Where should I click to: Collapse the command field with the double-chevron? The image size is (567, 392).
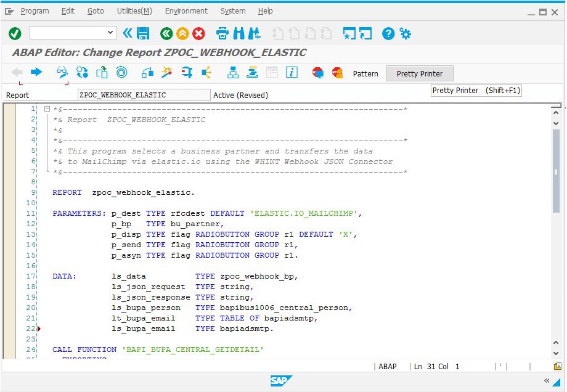click(x=128, y=34)
